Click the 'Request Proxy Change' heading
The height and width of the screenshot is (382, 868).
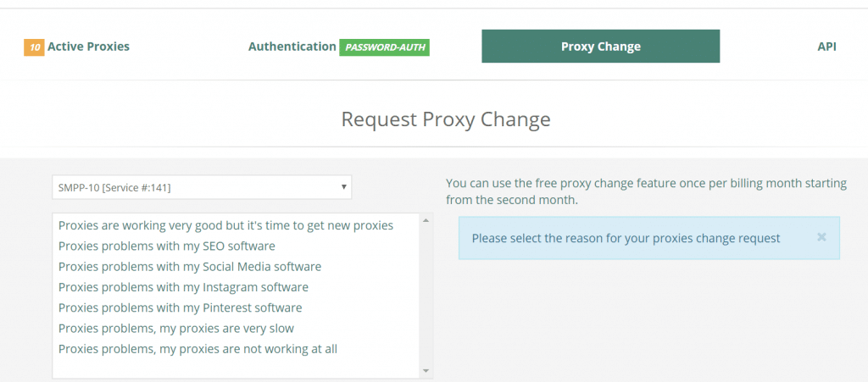click(446, 119)
